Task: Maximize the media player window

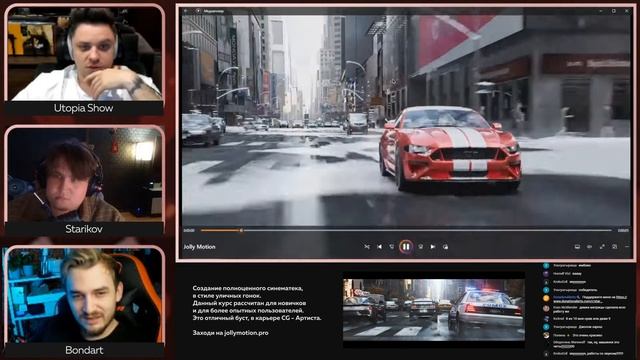Action: point(613,11)
